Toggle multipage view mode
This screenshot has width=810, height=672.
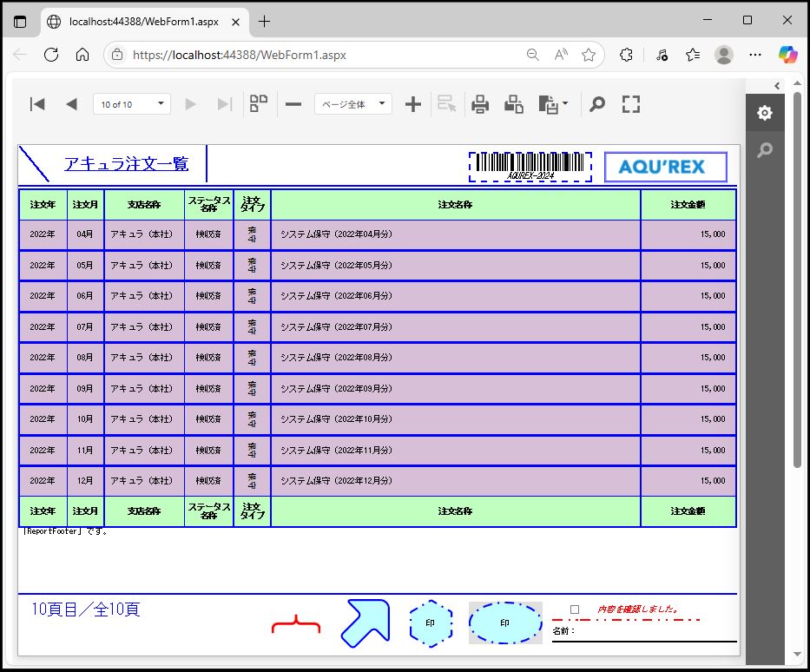pos(259,104)
